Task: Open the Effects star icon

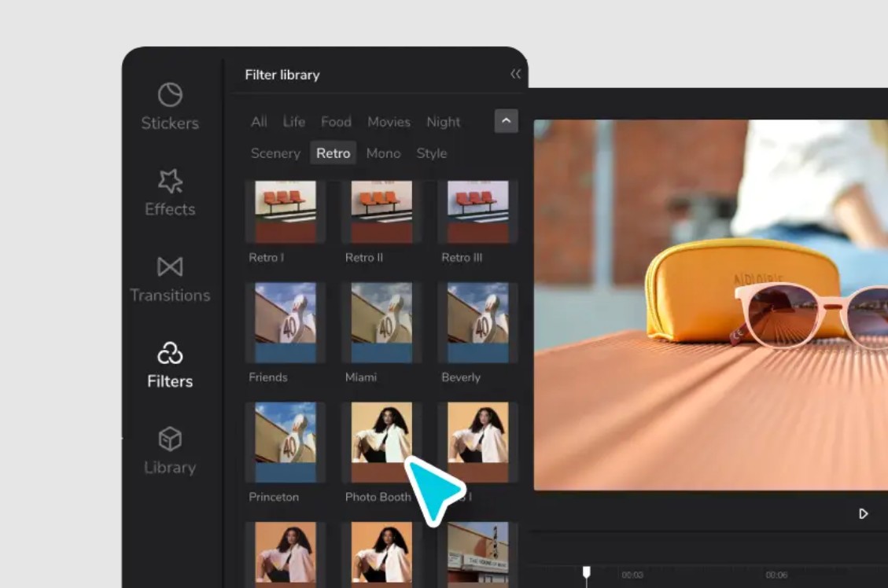Action: click(170, 181)
